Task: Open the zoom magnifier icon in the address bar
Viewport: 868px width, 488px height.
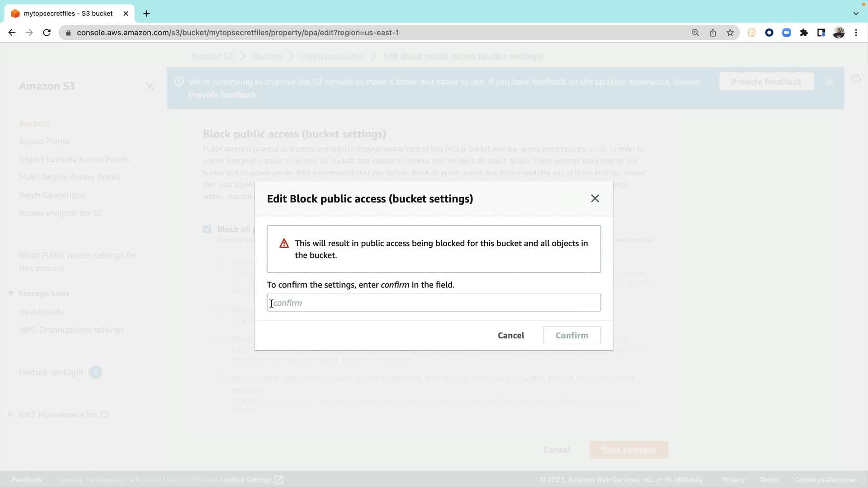Action: click(695, 33)
